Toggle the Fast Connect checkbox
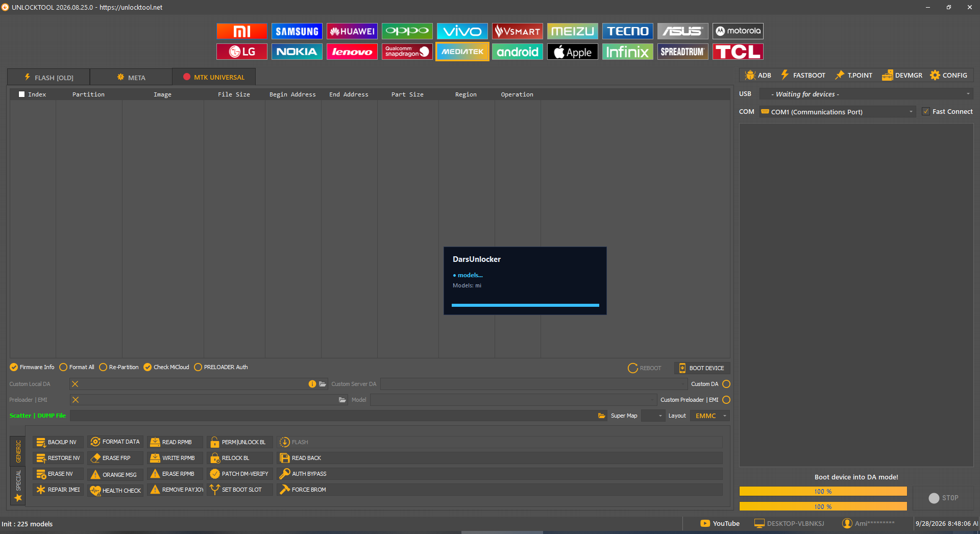Viewport: 980px width, 534px height. pyautogui.click(x=926, y=111)
